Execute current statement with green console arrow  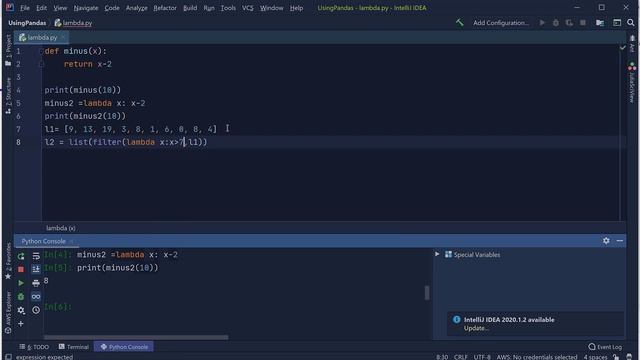(21, 283)
